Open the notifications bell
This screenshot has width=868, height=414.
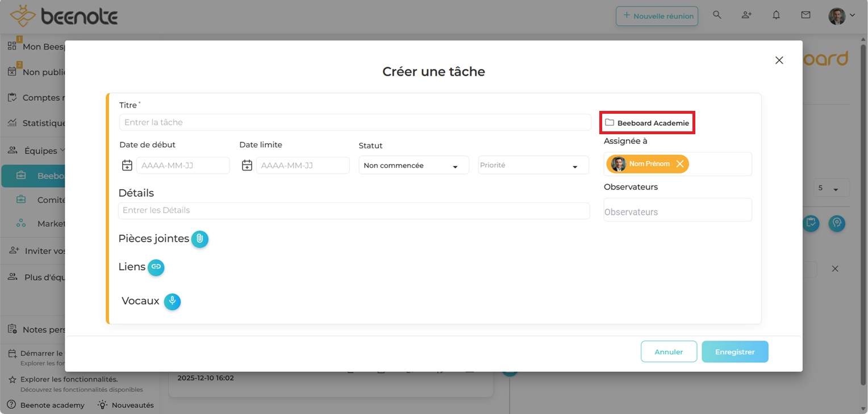click(x=776, y=15)
